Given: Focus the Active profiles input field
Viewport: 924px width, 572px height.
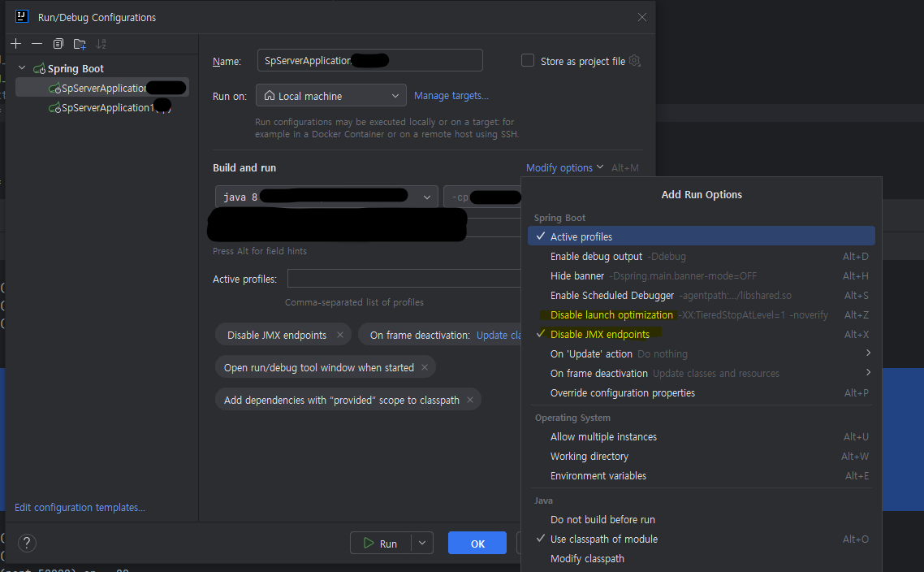Looking at the screenshot, I should 404,279.
